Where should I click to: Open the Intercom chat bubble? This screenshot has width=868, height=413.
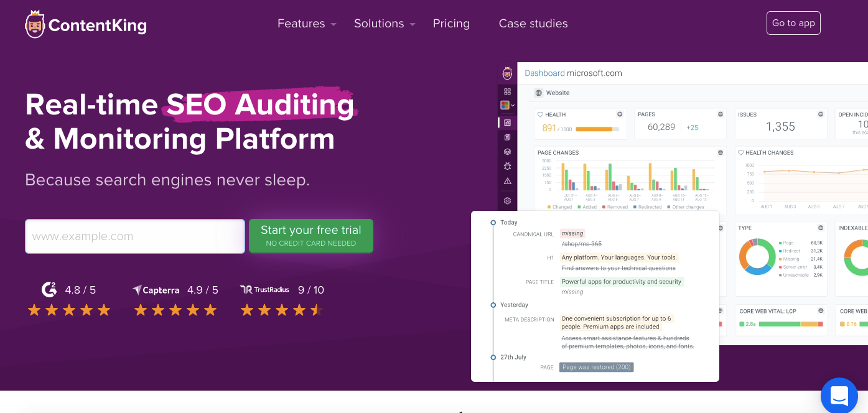[839, 396]
